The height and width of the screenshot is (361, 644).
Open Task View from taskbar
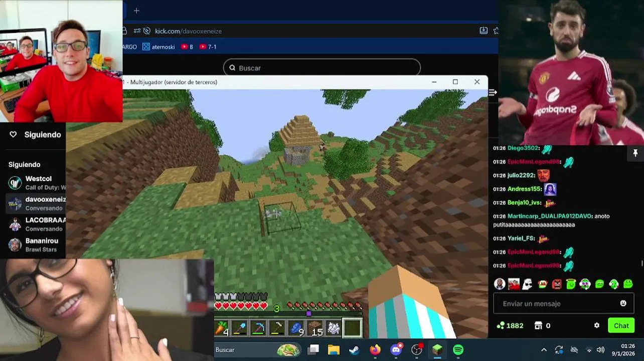coord(314,349)
